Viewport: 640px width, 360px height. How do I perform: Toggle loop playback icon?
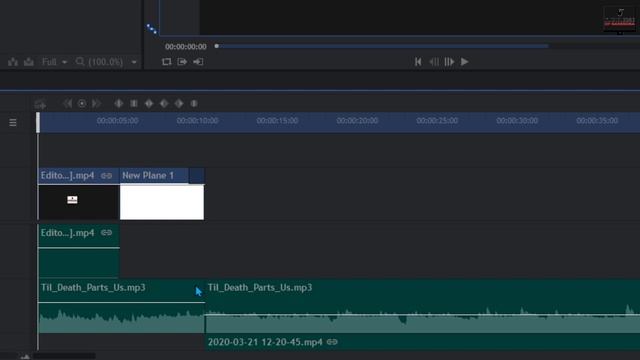tap(167, 62)
